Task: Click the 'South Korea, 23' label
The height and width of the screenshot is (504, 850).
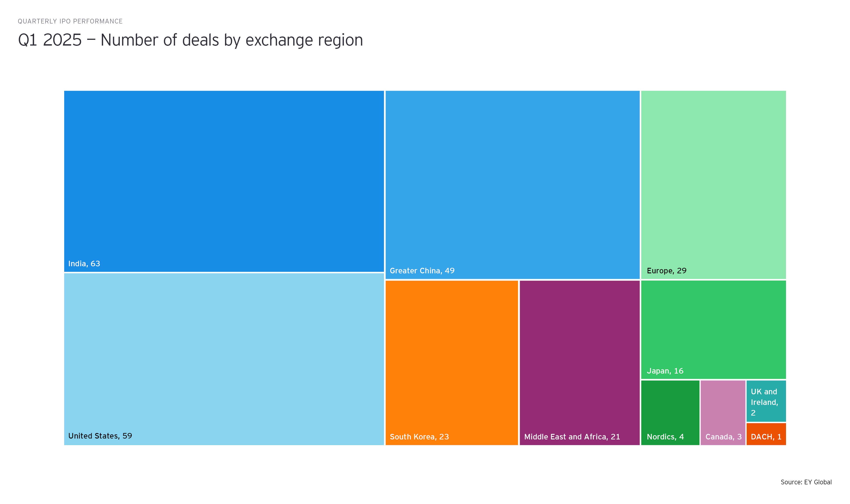Action: coord(419,437)
